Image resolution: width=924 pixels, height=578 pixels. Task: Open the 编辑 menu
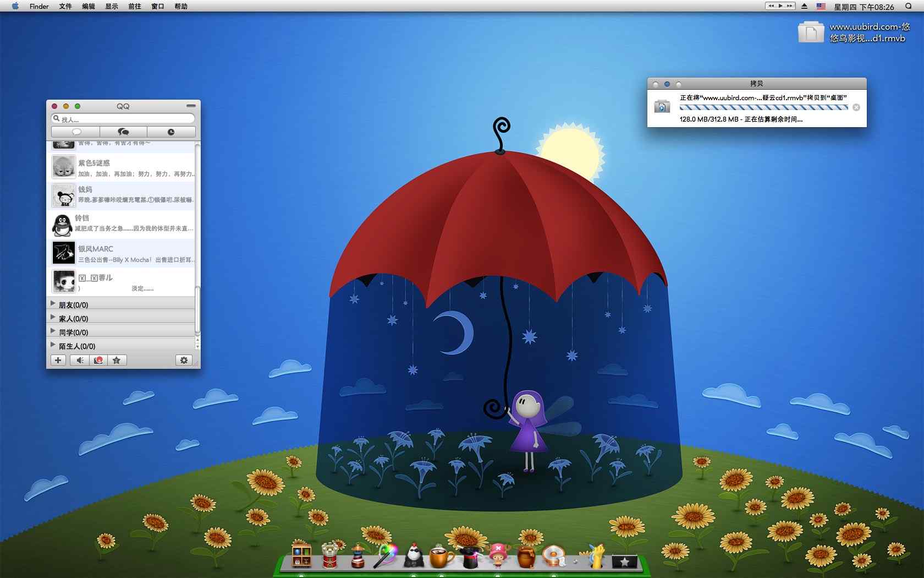pos(89,6)
